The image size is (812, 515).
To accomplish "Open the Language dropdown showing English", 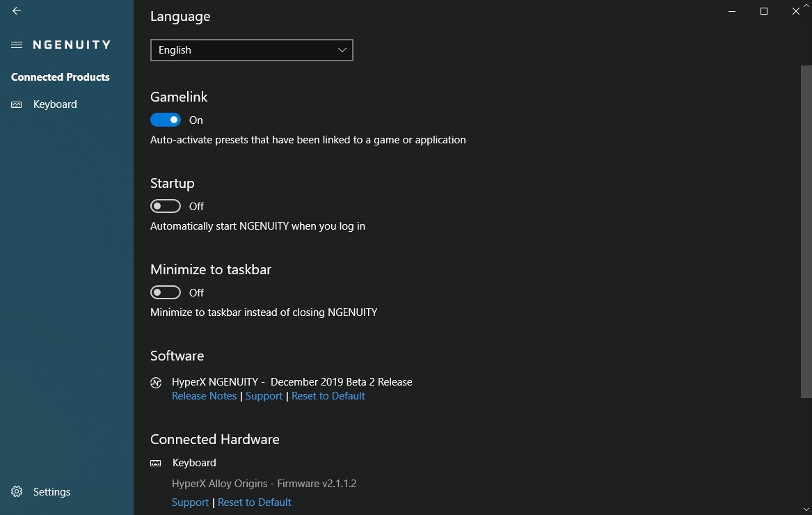I will (252, 50).
